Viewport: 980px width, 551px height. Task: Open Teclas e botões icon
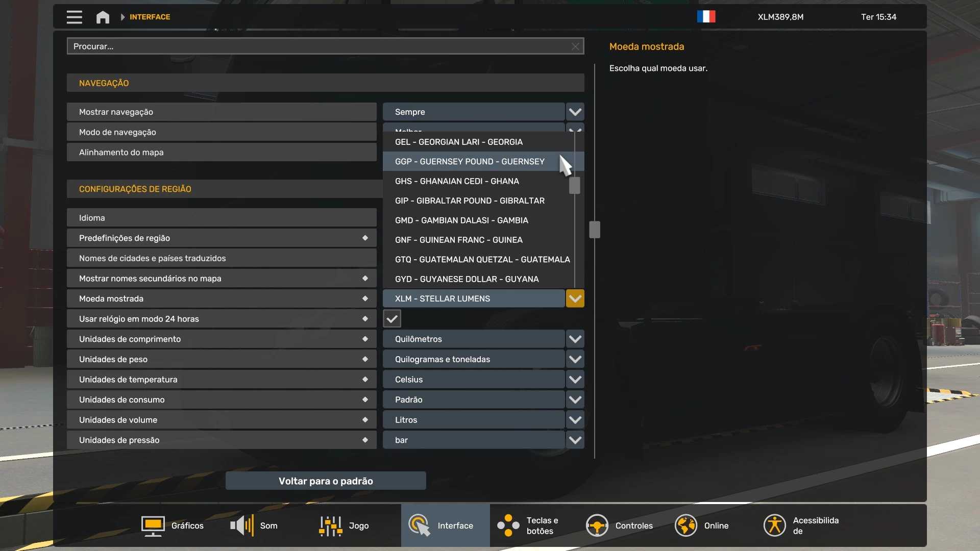tap(508, 525)
